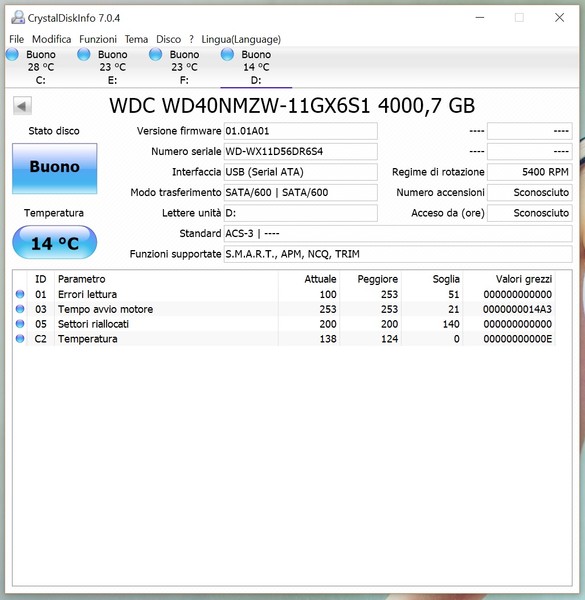The image size is (585, 600).
Task: Click the Valori grezzi column header
Action: pos(509,279)
